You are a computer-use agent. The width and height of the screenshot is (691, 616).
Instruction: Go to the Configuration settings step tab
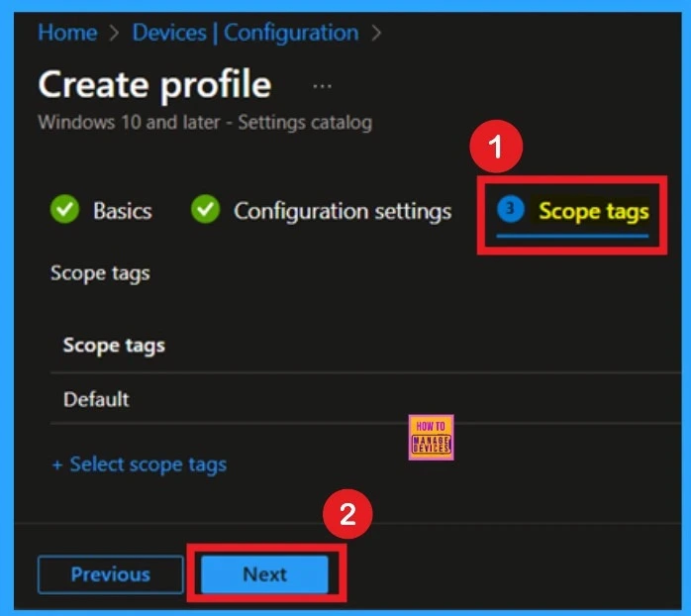click(x=342, y=211)
